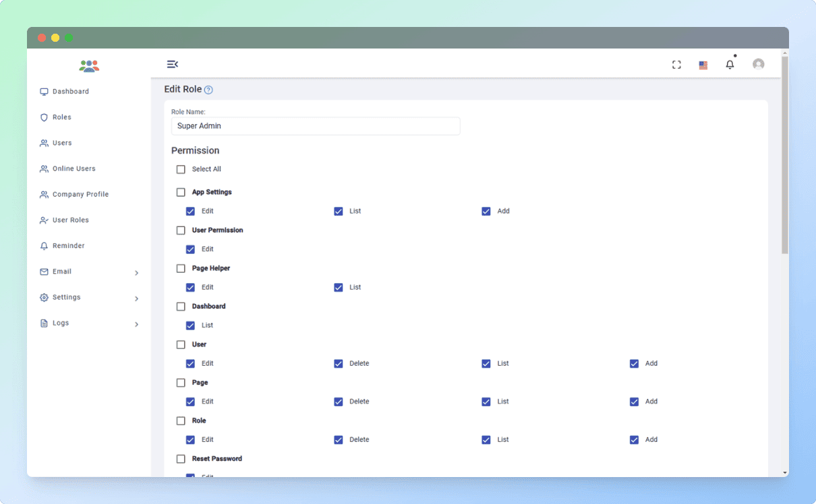Uncheck Delete under User permission

coord(339,363)
